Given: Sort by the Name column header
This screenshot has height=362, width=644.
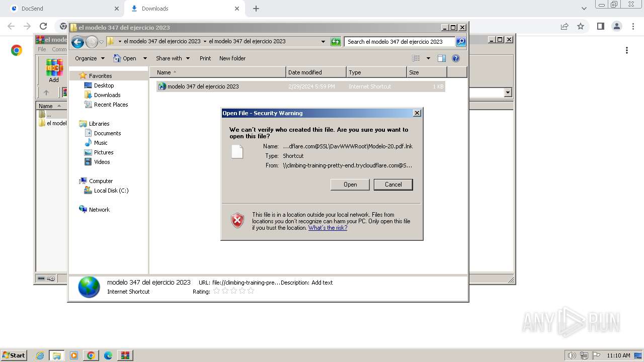Looking at the screenshot, I should tap(217, 72).
